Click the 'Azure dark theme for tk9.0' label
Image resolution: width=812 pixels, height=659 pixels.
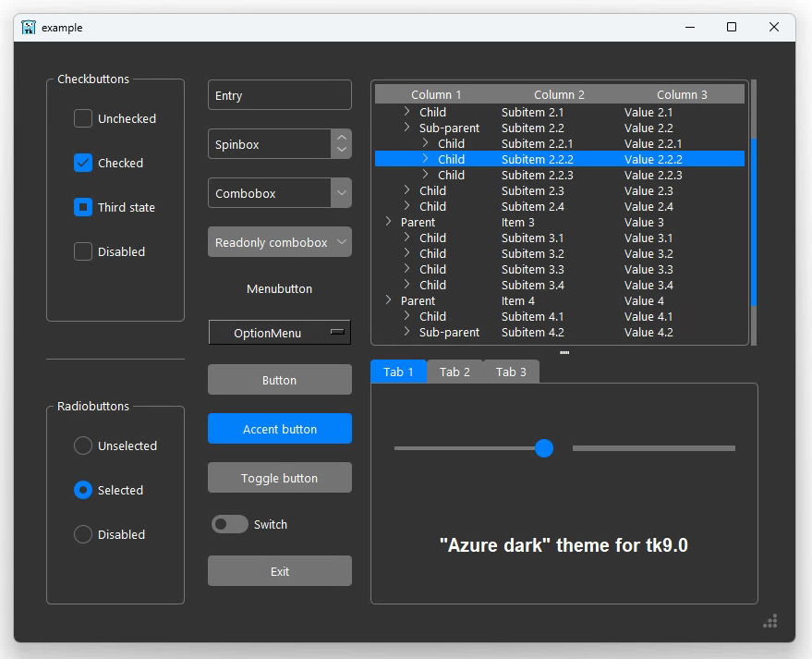click(x=564, y=545)
